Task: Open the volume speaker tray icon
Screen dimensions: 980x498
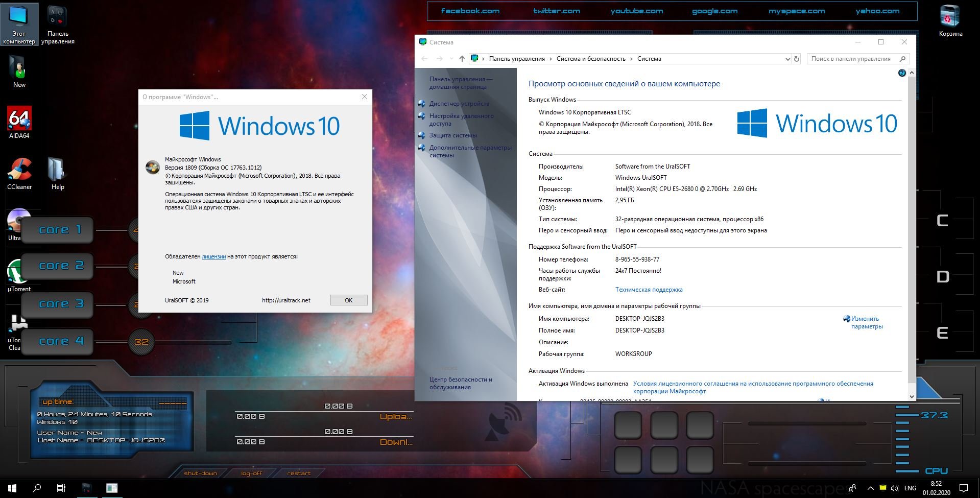Action: (894, 488)
